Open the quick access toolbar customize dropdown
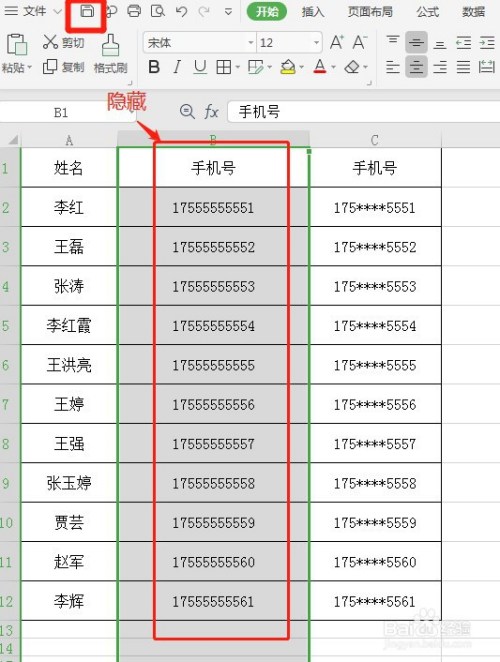This screenshot has width=500, height=662. pyautogui.click(x=228, y=12)
